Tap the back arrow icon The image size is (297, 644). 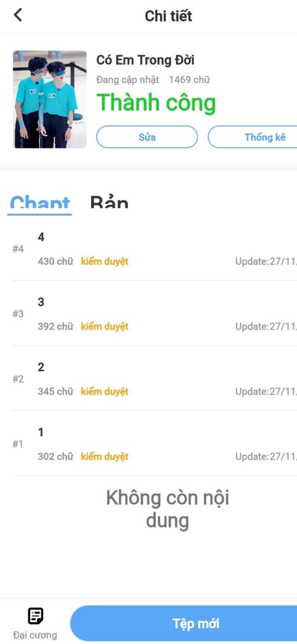pos(18,15)
